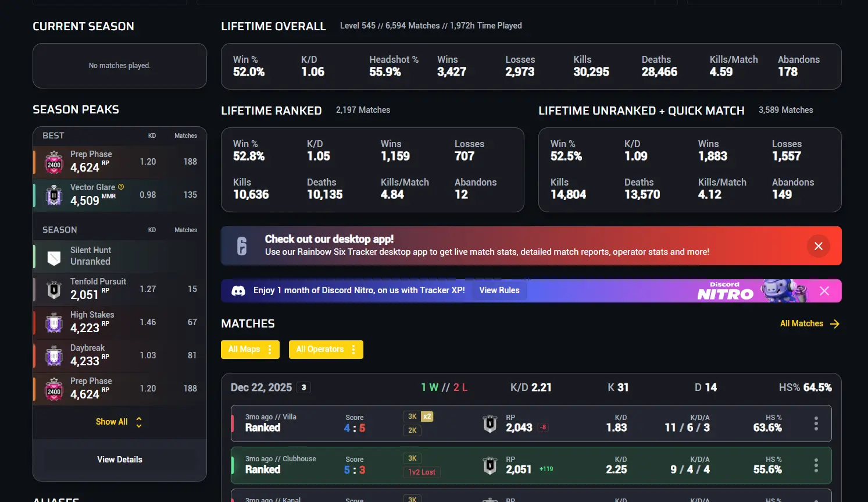Open the Ranked Villa match entry
Image resolution: width=868 pixels, height=502 pixels.
click(531, 423)
